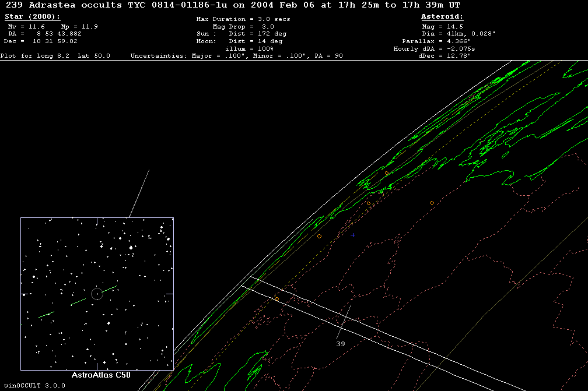Select the "Asteroid:" heading
Viewport: 588px width, 391px height.
coord(442,17)
